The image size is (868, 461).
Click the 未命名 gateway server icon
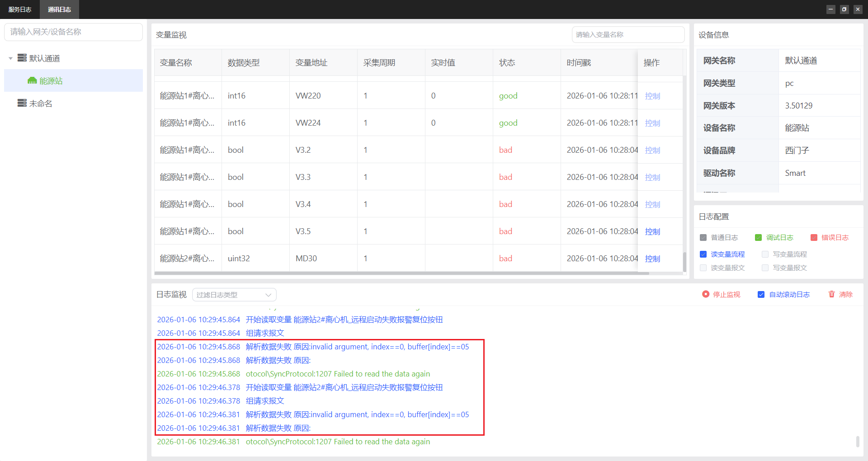point(22,103)
